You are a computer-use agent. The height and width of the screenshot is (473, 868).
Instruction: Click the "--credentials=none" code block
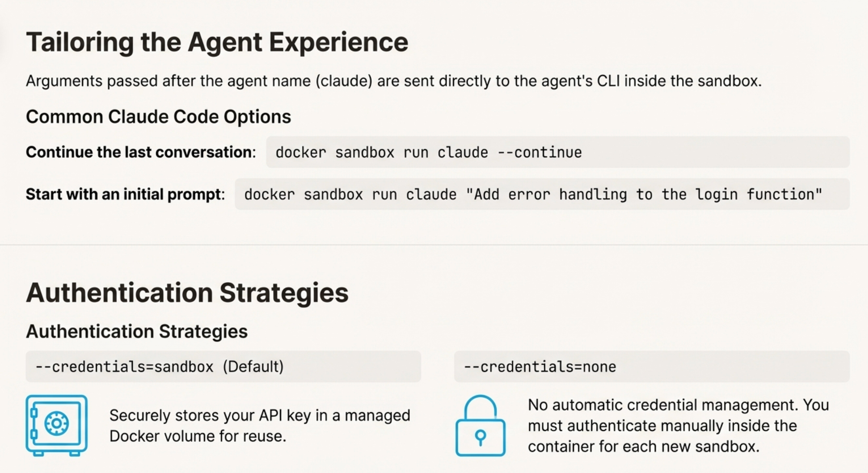point(651,367)
